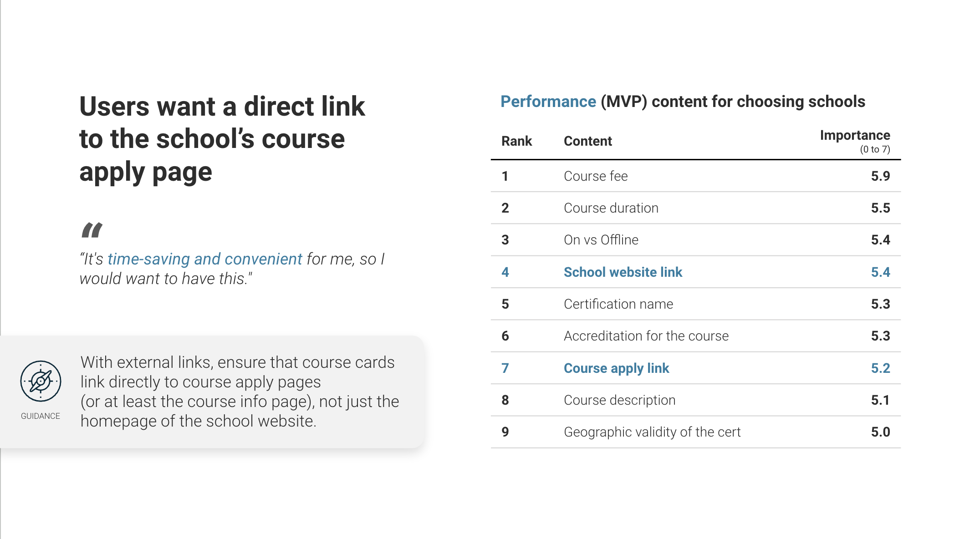Screen dimensions: 980x539
Task: Click the large quotation mark icon
Action: [x=92, y=230]
